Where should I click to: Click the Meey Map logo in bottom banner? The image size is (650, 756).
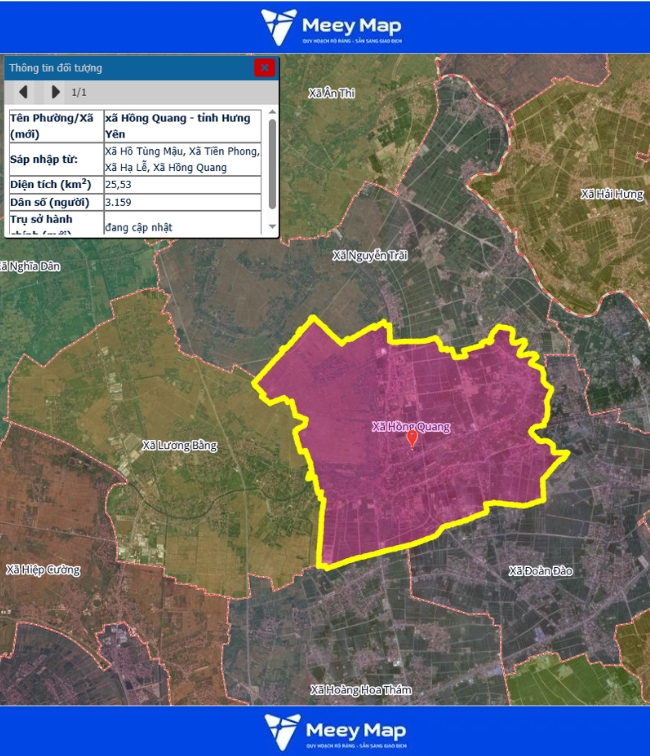(x=324, y=731)
